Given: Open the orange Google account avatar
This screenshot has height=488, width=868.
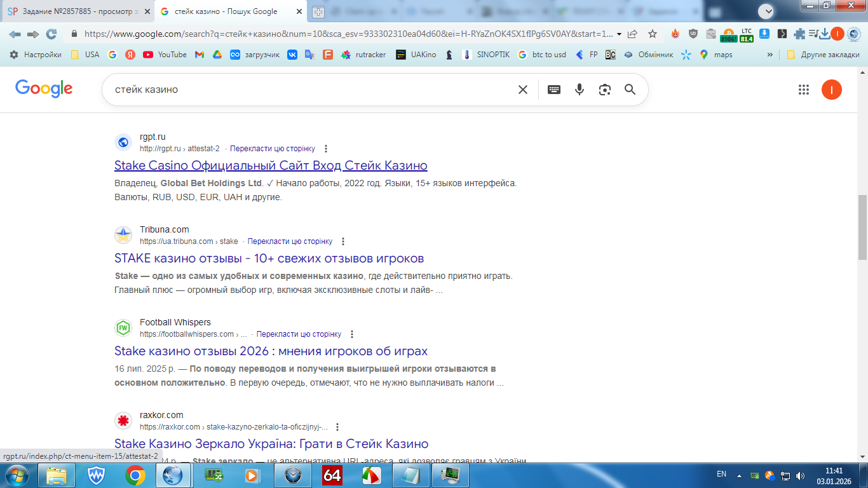Looking at the screenshot, I should (832, 90).
